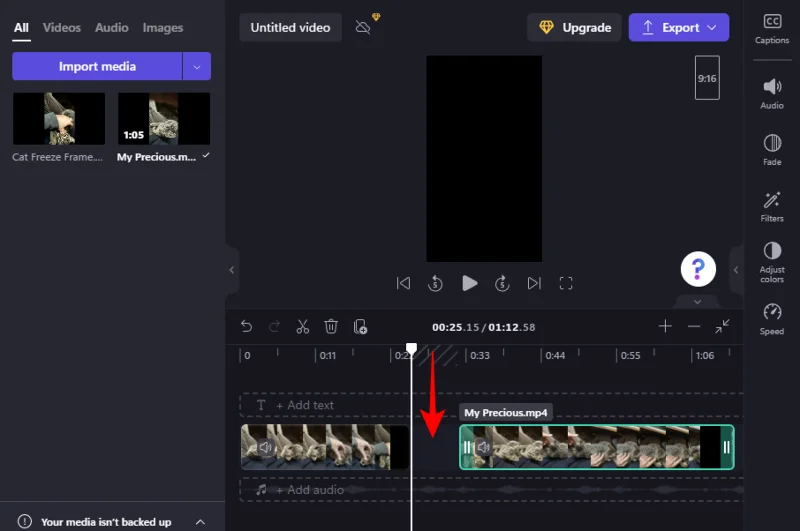Viewport: 800px width, 531px height.
Task: Click the cloud backup off icon
Action: pyautogui.click(x=363, y=27)
